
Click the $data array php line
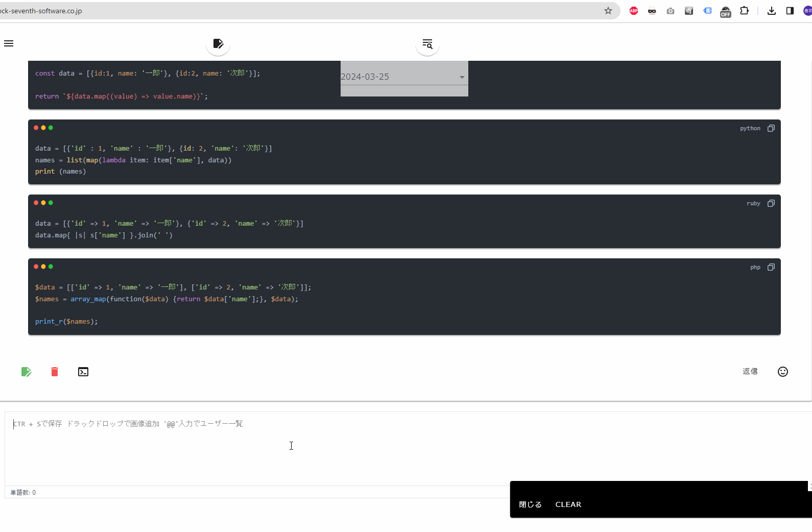tap(173, 287)
